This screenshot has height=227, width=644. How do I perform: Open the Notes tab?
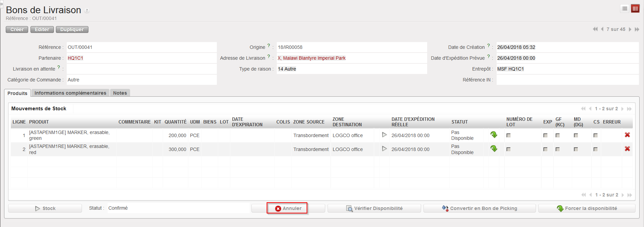coord(120,93)
